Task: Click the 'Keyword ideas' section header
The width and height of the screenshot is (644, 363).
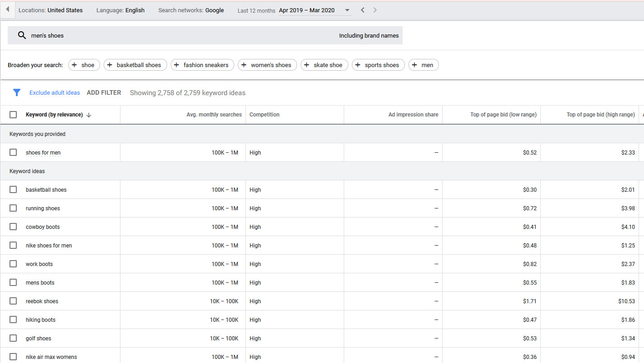Action: coord(27,171)
